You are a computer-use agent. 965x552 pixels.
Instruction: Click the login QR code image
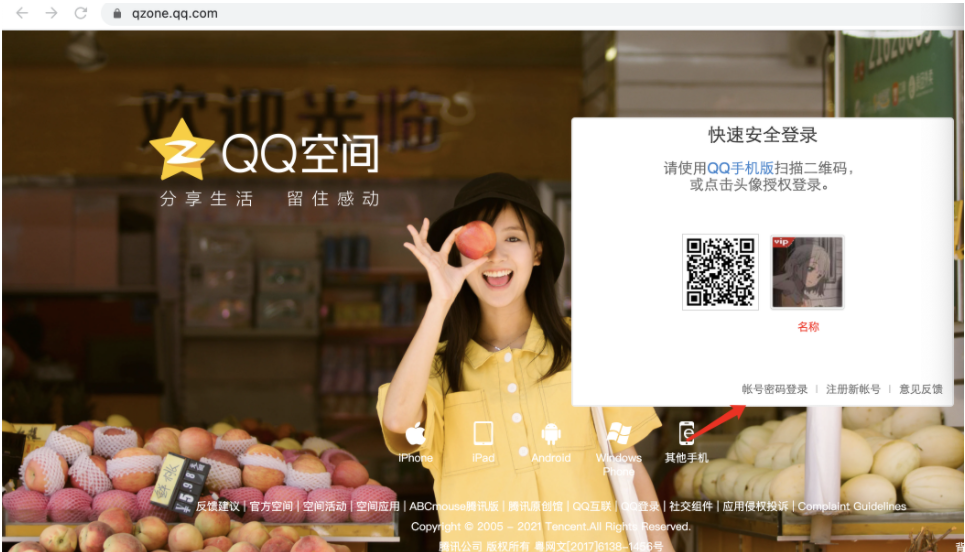(720, 272)
